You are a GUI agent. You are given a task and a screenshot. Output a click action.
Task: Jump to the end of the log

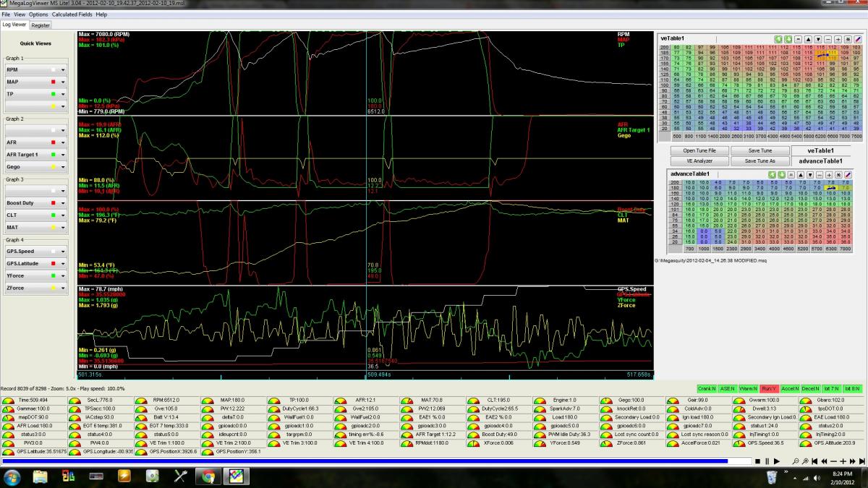[x=861, y=461]
